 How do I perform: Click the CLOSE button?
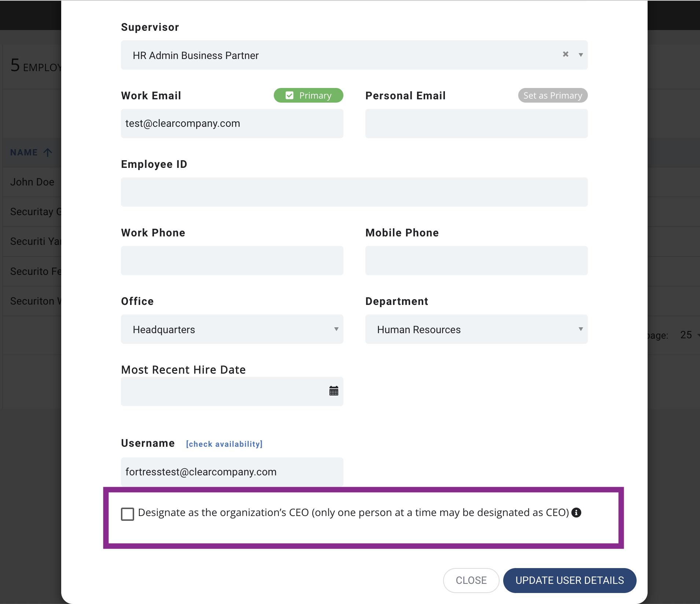point(471,580)
